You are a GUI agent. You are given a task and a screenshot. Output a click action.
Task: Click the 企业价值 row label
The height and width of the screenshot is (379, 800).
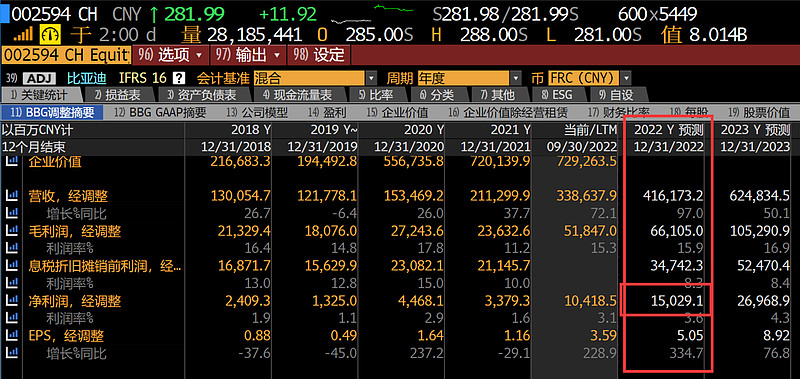point(55,162)
